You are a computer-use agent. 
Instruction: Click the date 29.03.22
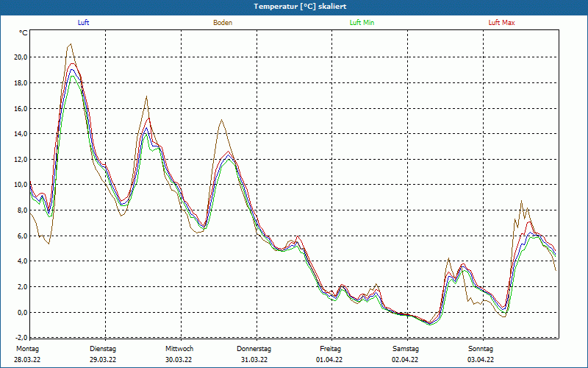(x=103, y=360)
